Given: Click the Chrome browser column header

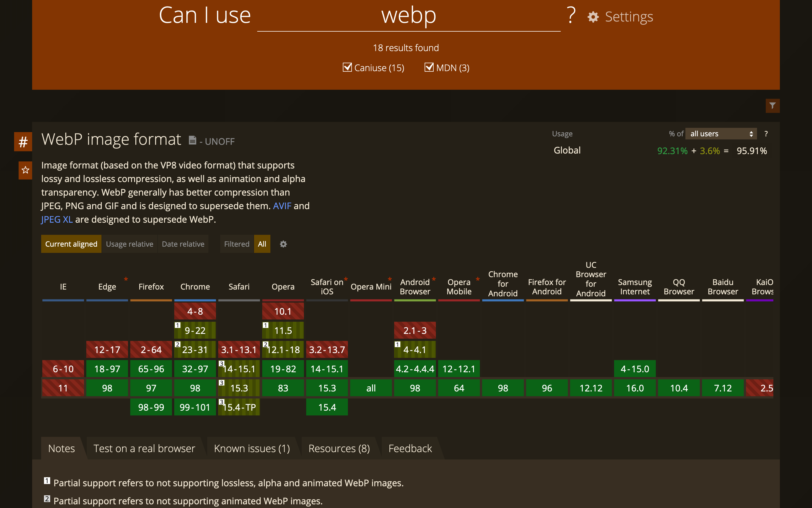Looking at the screenshot, I should 195,286.
